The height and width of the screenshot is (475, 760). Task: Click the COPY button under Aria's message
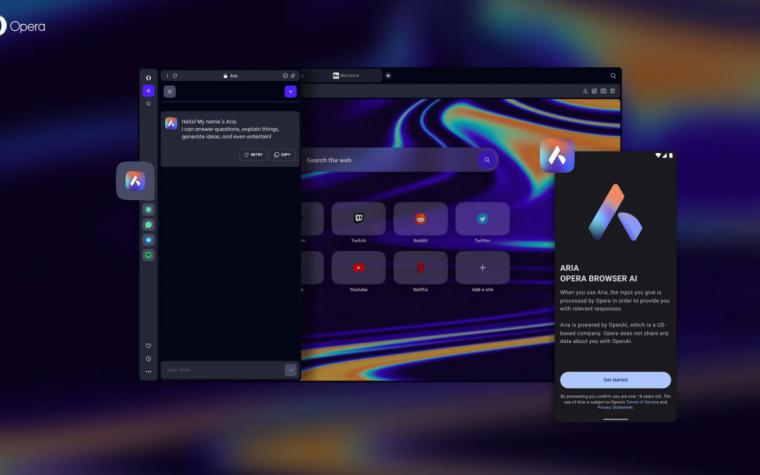pyautogui.click(x=282, y=155)
